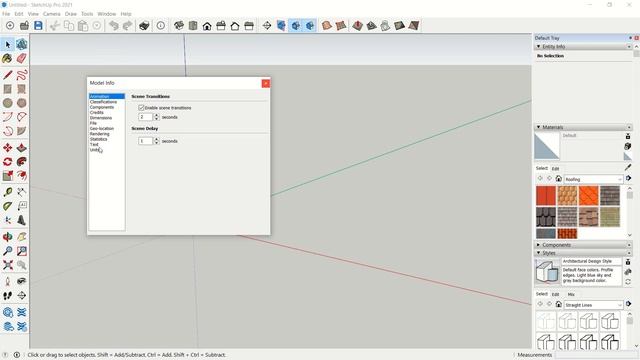Select the Push/Pull tool
Viewport: 640px width, 360px height.
coord(22,148)
